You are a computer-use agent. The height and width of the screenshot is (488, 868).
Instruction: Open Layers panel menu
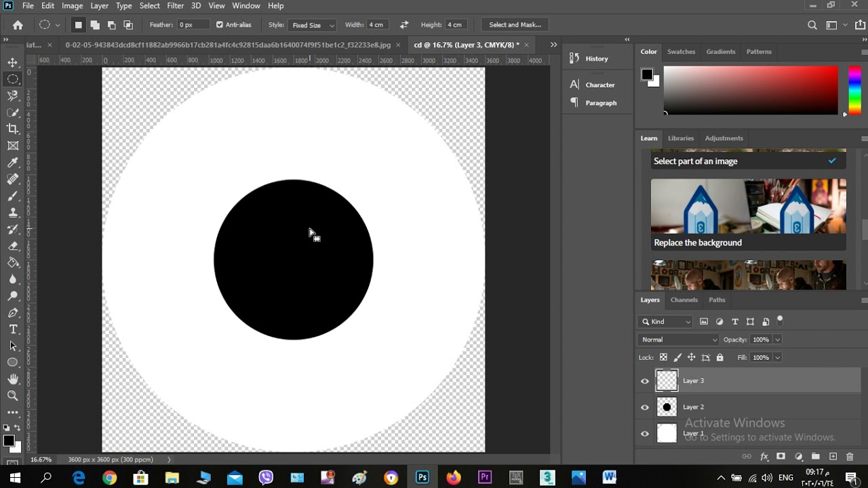(864, 300)
